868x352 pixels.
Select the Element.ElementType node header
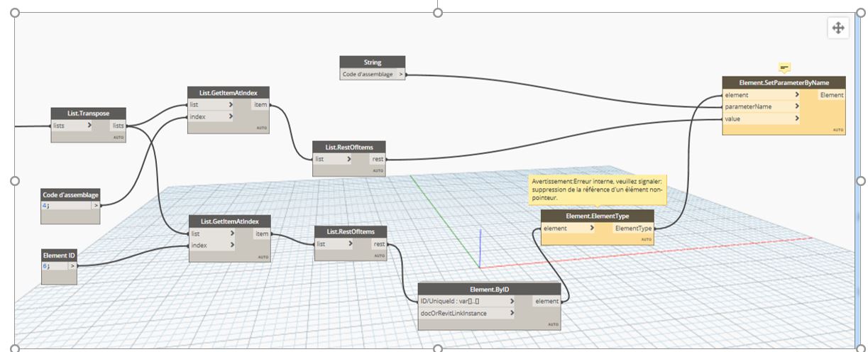tap(596, 216)
